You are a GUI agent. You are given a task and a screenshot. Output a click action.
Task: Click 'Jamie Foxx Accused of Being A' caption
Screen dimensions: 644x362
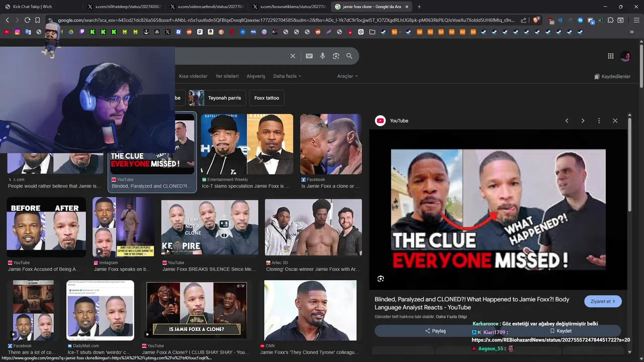(44, 269)
